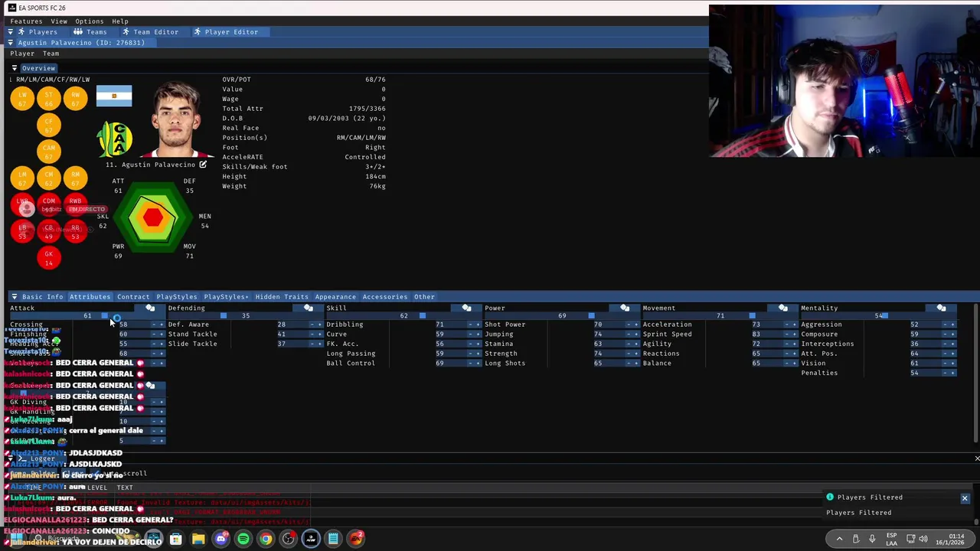The image size is (980, 551).
Task: Click the attributes panel vertical scrollbar
Action: point(975,373)
